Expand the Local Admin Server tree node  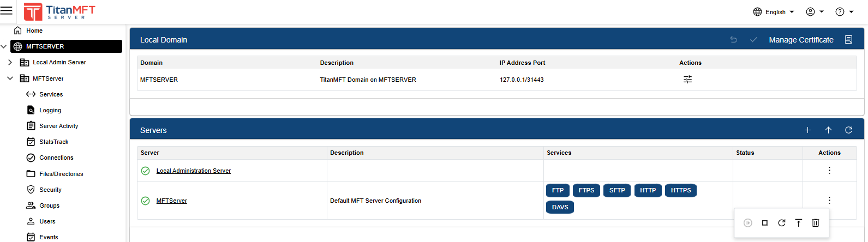[10, 63]
